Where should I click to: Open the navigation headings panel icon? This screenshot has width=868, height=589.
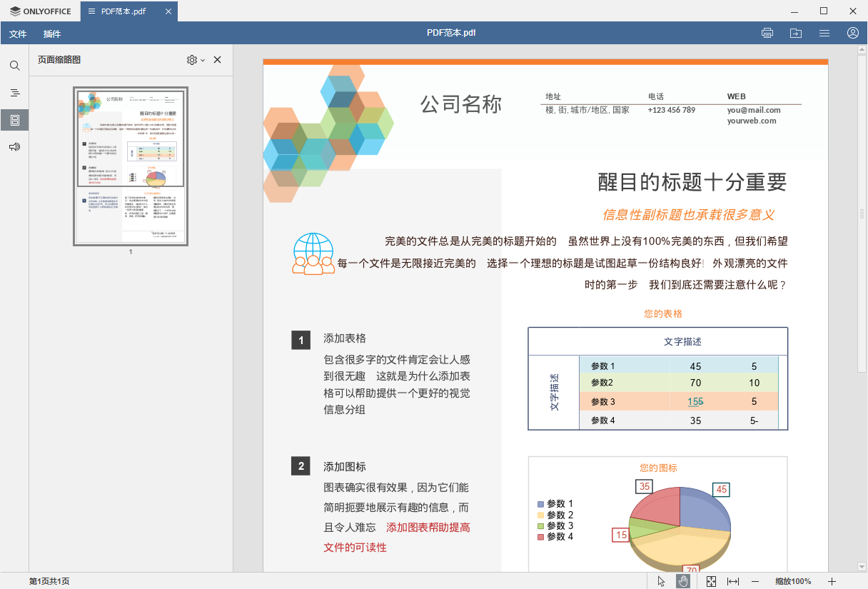click(14, 93)
